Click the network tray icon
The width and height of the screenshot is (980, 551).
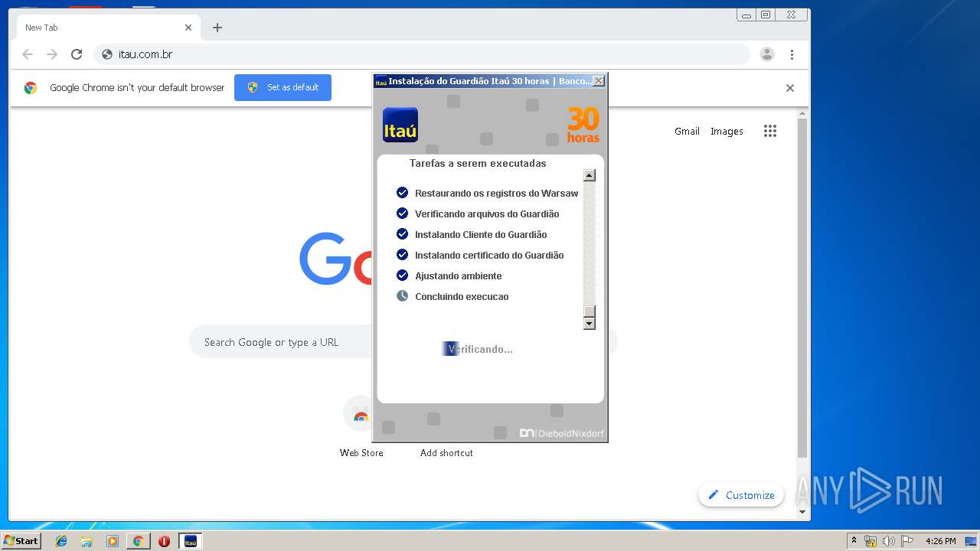871,541
